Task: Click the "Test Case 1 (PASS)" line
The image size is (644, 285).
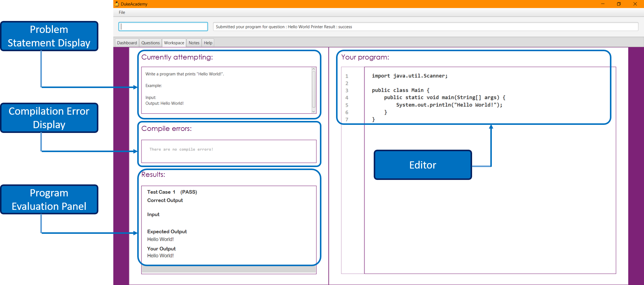Action: pyautogui.click(x=172, y=192)
